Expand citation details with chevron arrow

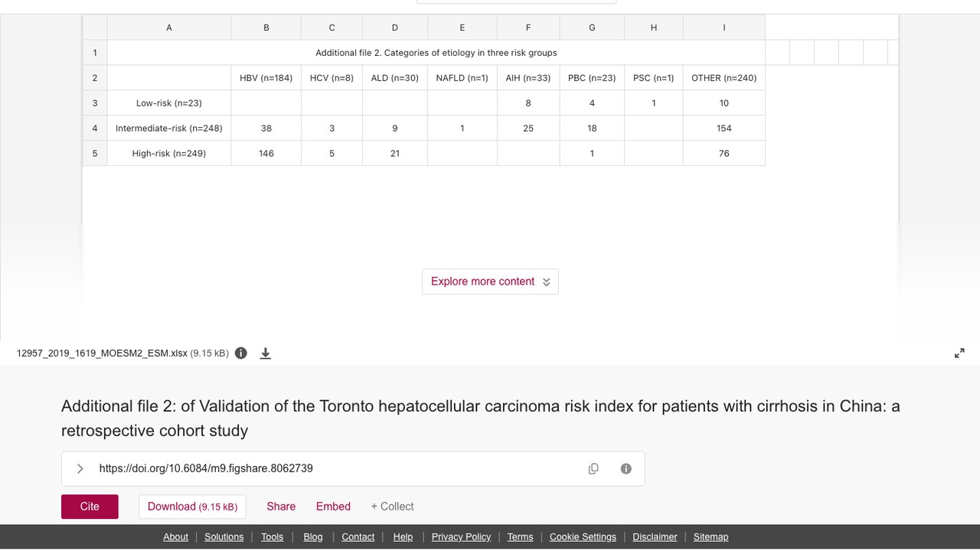[80, 468]
